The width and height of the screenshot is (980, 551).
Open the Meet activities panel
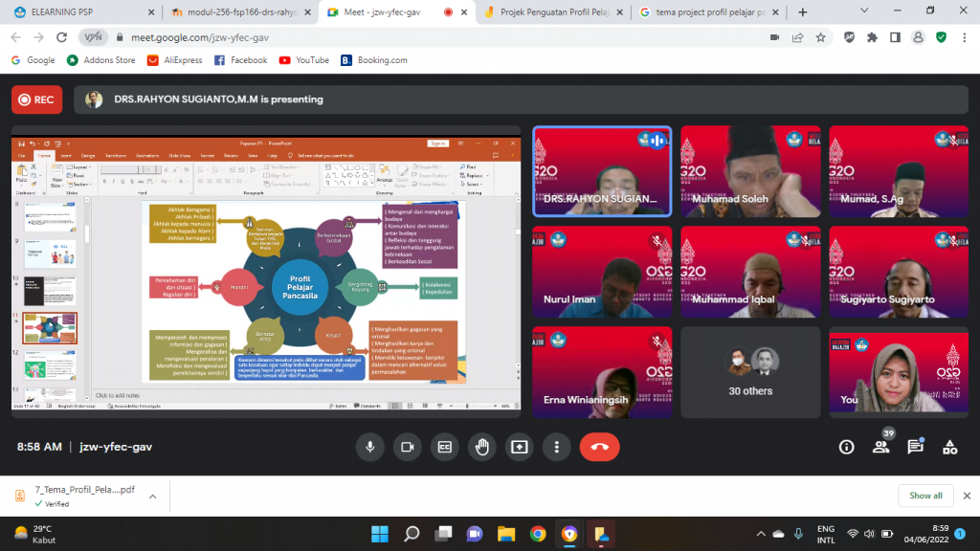tap(949, 447)
